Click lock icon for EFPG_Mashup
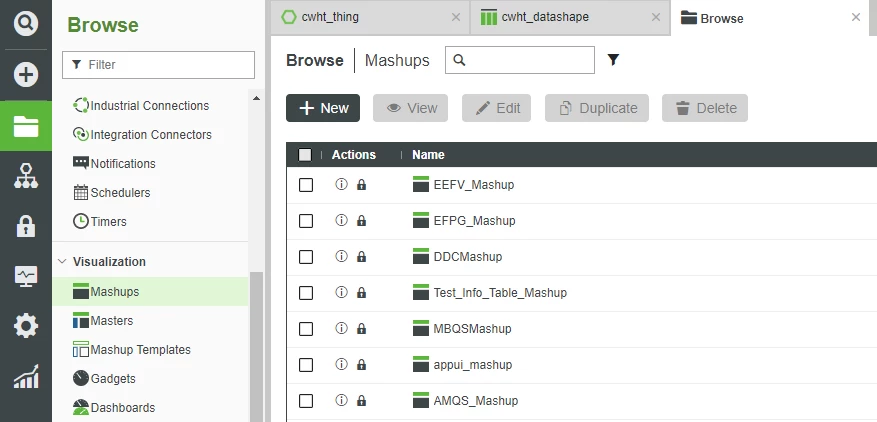 361,221
